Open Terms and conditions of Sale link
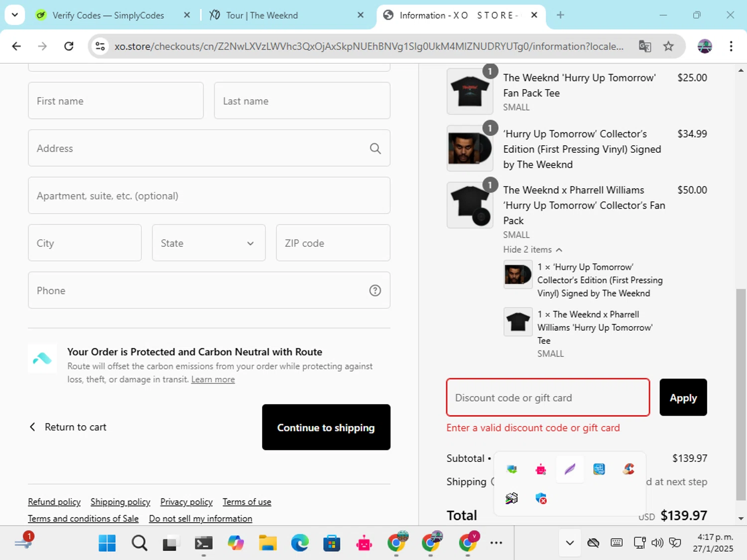 tap(83, 519)
